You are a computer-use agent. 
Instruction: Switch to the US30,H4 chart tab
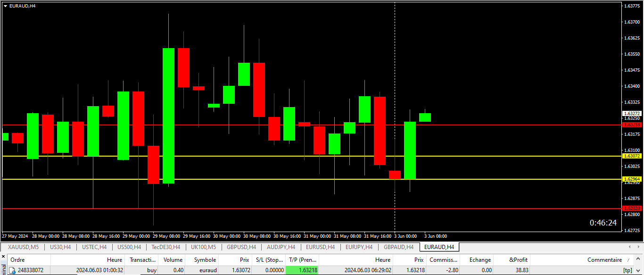pyautogui.click(x=60, y=247)
